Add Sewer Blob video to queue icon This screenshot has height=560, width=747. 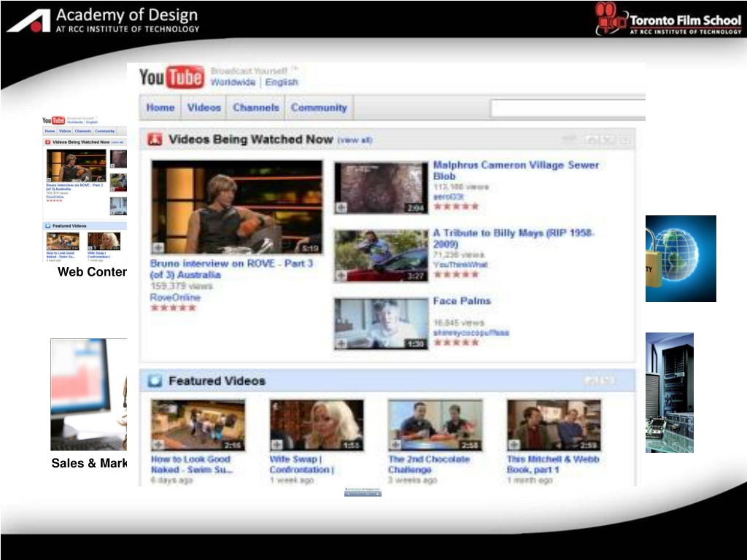click(x=341, y=208)
